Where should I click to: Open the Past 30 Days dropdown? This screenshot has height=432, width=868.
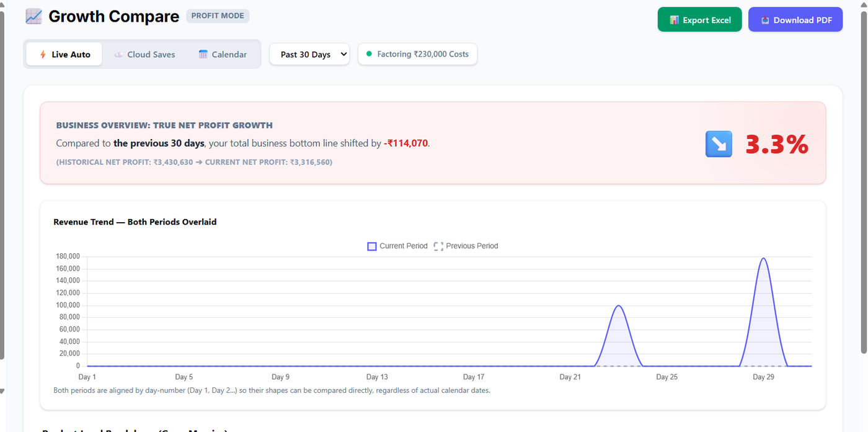coord(309,55)
